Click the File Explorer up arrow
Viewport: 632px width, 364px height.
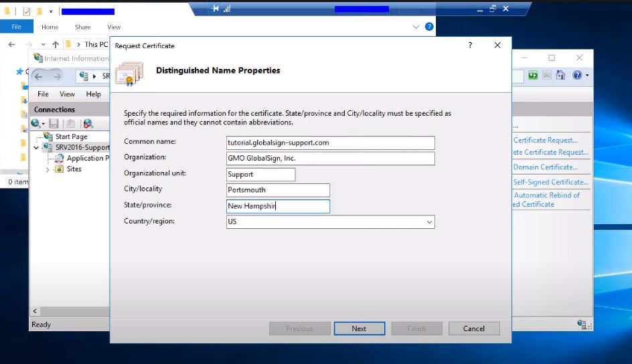point(56,44)
